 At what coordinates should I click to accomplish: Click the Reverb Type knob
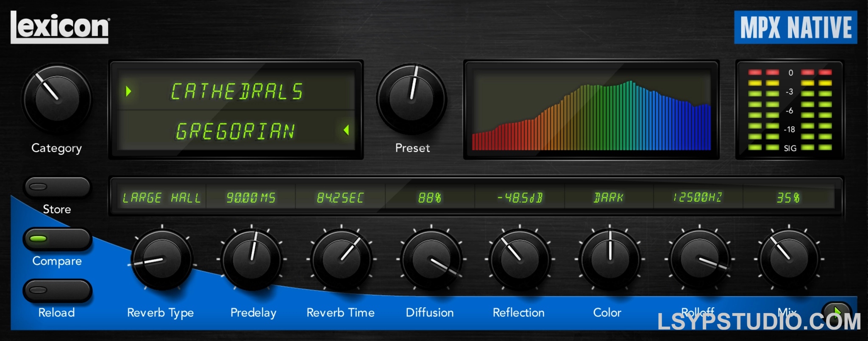[x=162, y=259]
